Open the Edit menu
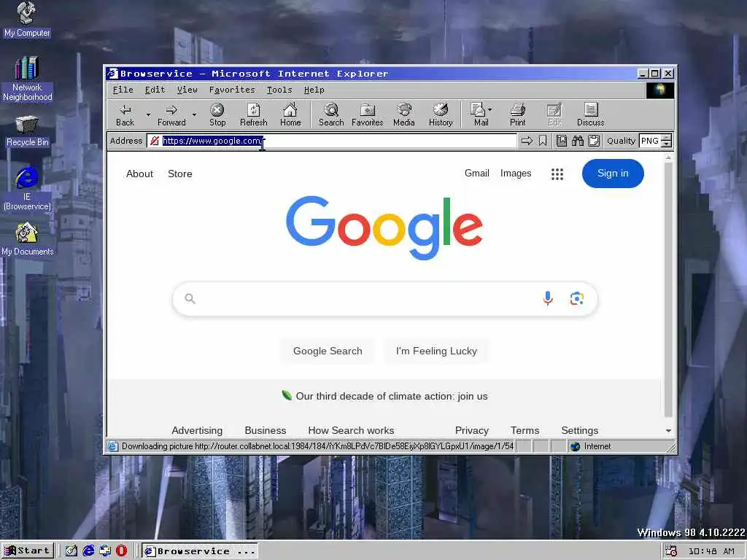The image size is (747, 560). 155,90
